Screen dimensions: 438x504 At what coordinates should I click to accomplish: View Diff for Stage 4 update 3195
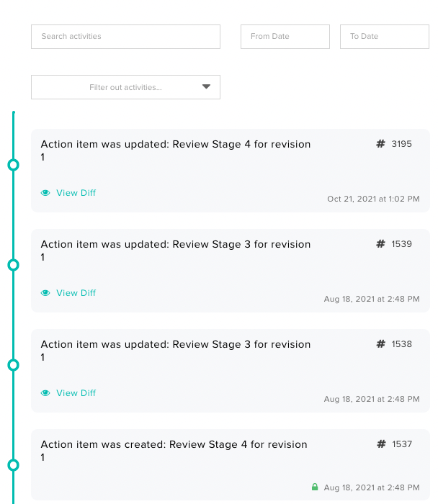click(x=76, y=193)
